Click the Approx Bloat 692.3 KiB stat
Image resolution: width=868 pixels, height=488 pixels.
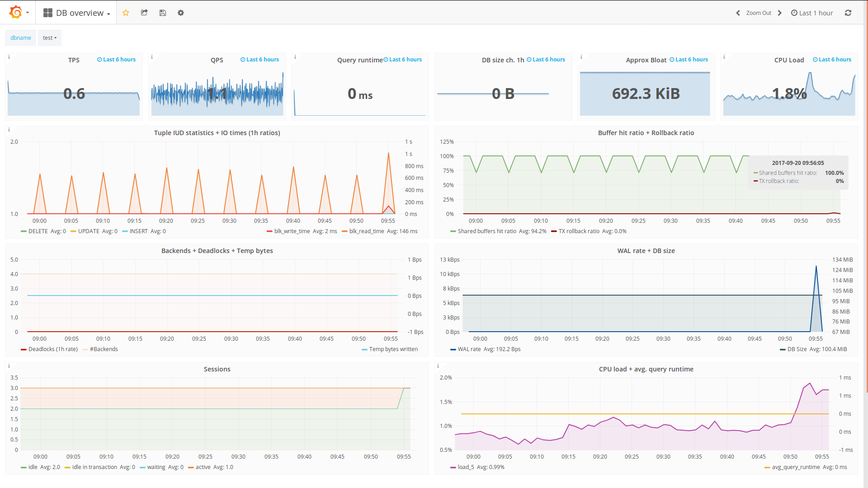646,94
